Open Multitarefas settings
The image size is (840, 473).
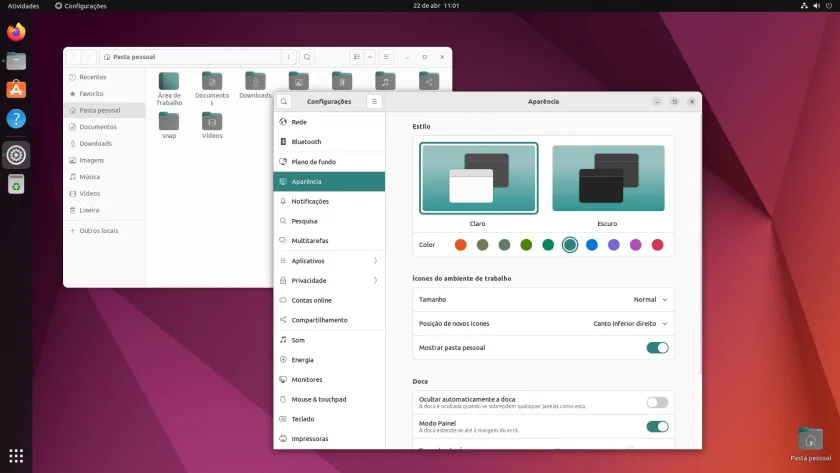[329, 241]
